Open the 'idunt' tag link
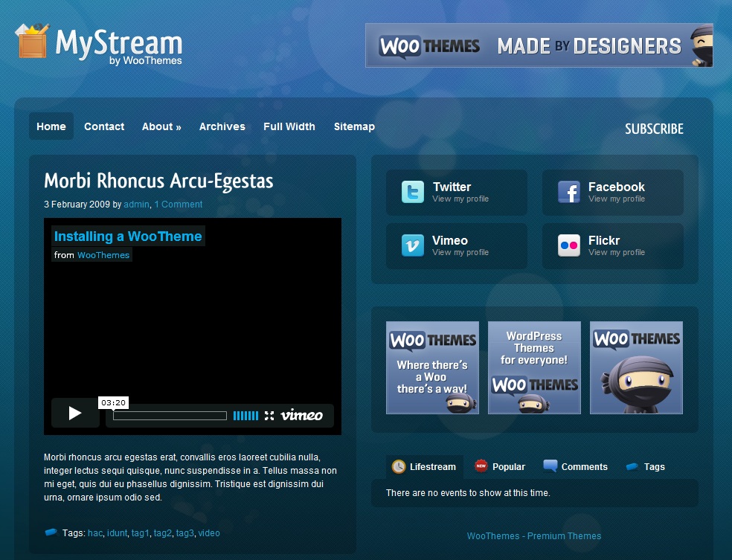Viewport: 732px width, 560px height. click(118, 533)
